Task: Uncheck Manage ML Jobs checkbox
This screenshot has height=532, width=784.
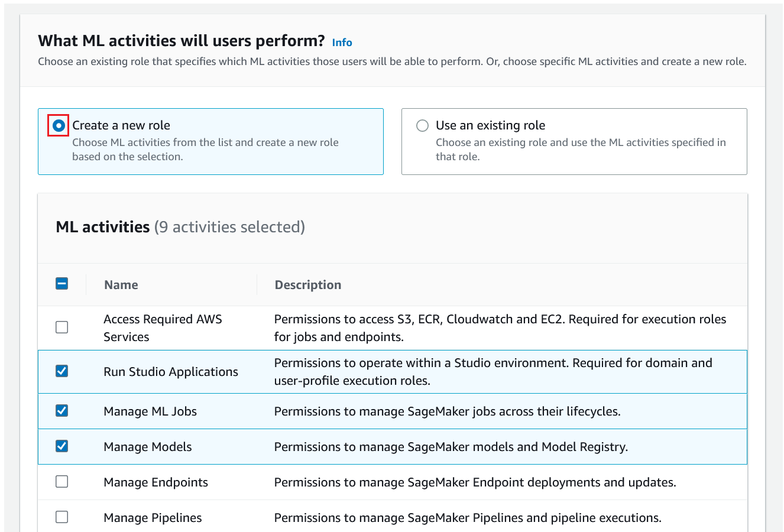Action: [61, 410]
